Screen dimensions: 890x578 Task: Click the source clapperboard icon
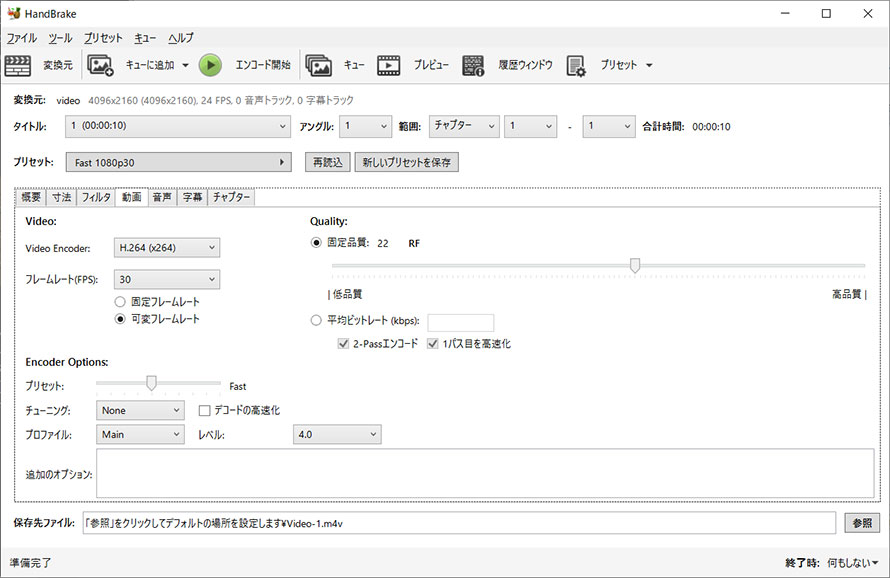[18, 65]
